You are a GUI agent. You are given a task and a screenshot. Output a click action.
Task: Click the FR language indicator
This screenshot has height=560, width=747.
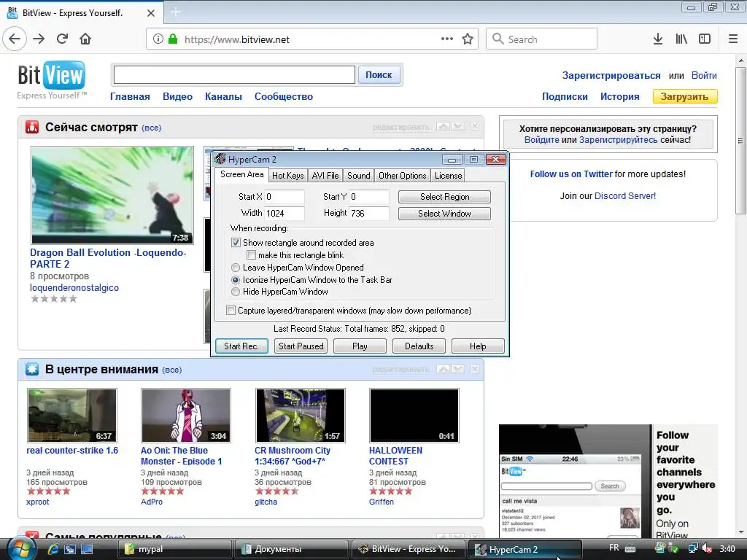[x=614, y=548]
